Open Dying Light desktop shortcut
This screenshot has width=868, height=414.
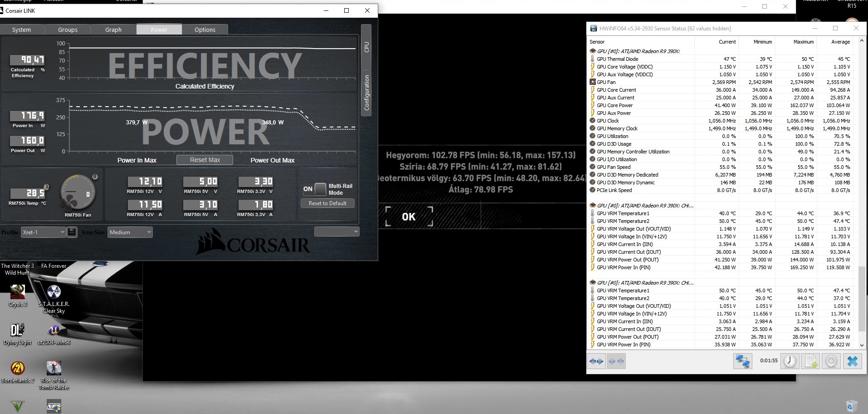click(x=17, y=334)
